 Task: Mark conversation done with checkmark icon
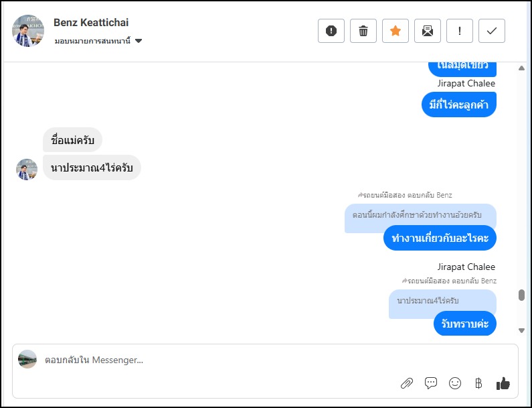click(492, 31)
